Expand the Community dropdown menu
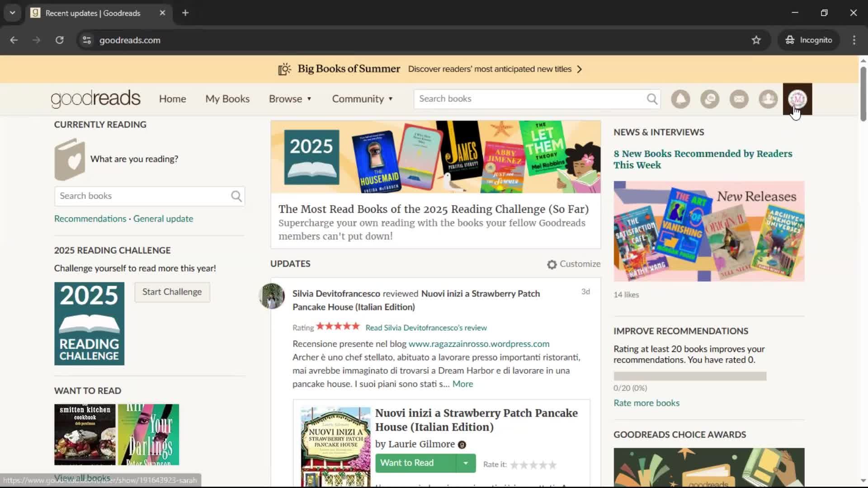Image resolution: width=868 pixels, height=488 pixels. coord(363,99)
